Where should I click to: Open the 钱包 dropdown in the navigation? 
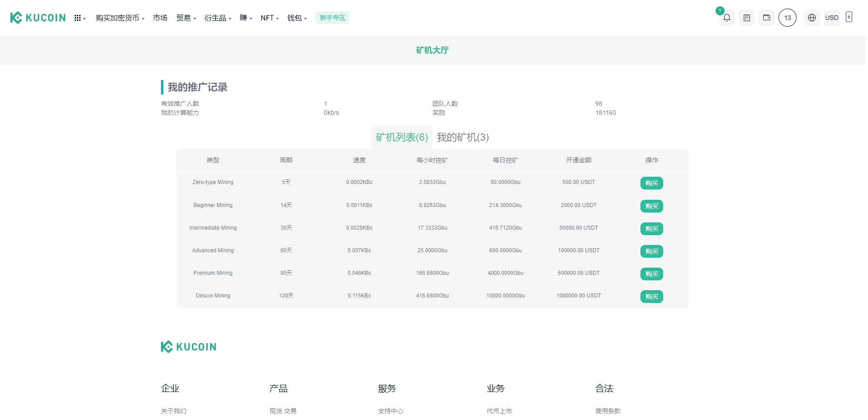[297, 18]
